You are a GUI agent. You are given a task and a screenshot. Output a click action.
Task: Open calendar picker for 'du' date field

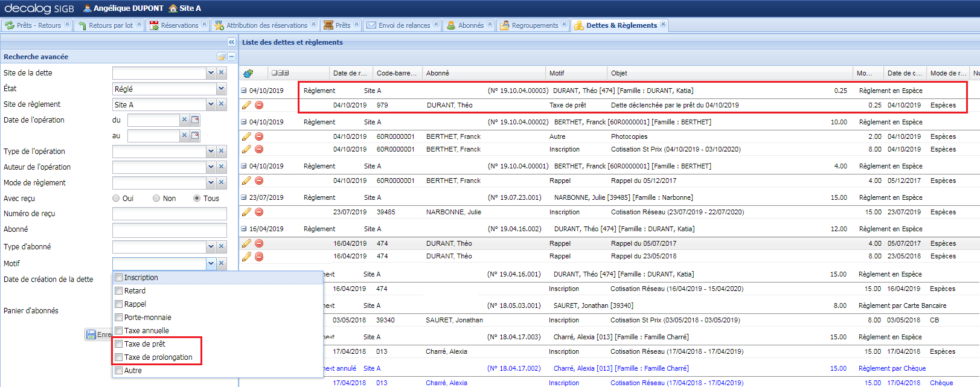195,120
